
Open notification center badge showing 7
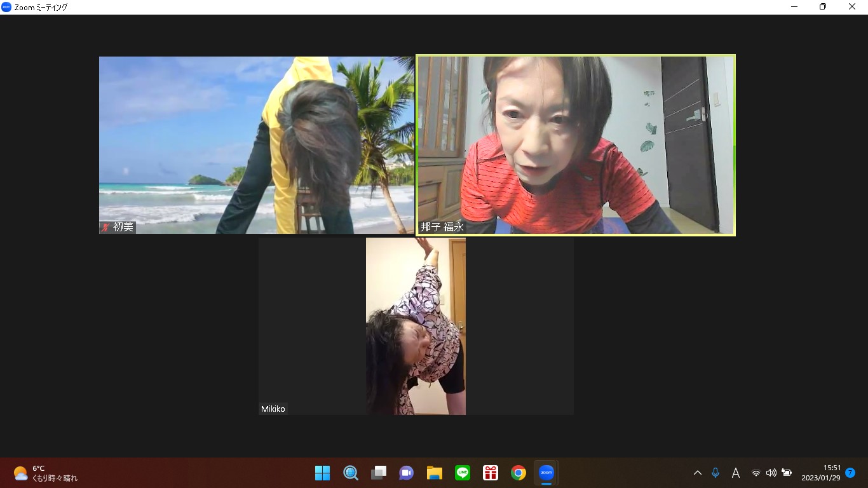(x=850, y=473)
